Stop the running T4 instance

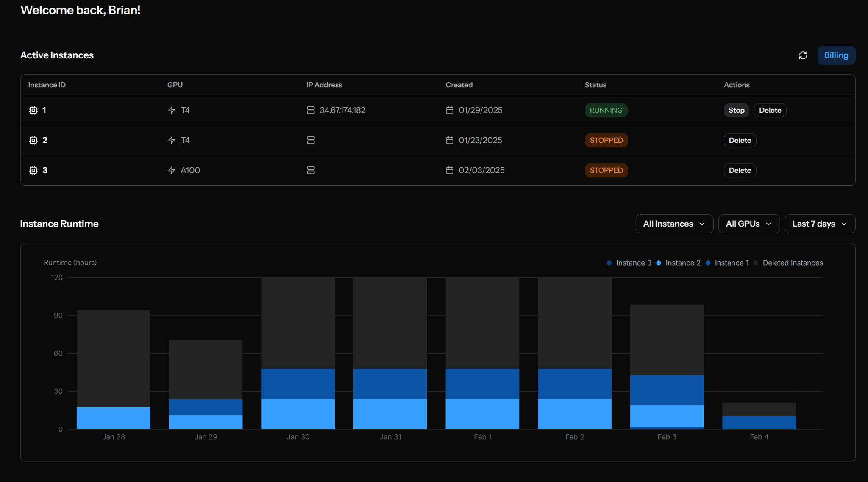pyautogui.click(x=736, y=110)
